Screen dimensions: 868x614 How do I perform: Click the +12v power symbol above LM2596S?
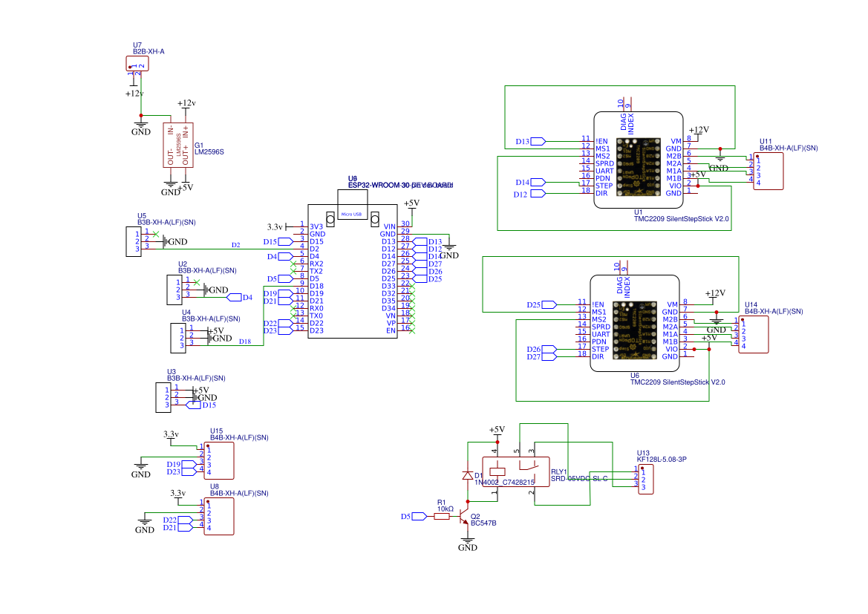pyautogui.click(x=186, y=106)
